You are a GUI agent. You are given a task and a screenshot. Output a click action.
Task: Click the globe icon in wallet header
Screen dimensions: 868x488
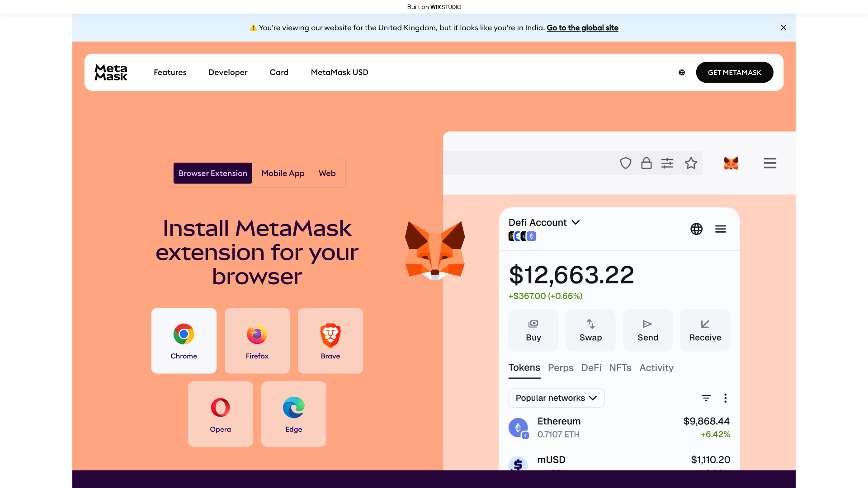pos(696,229)
